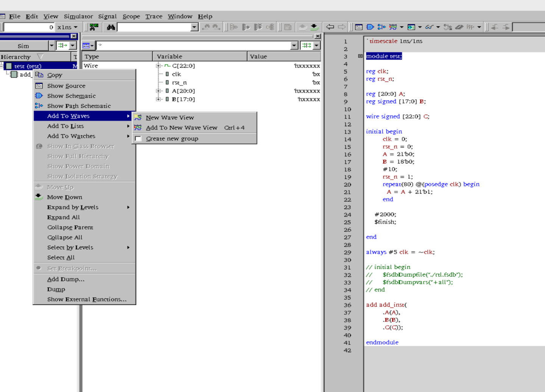Click the wave view toolbar icon
545x392 pixels.
pyautogui.click(x=393, y=27)
